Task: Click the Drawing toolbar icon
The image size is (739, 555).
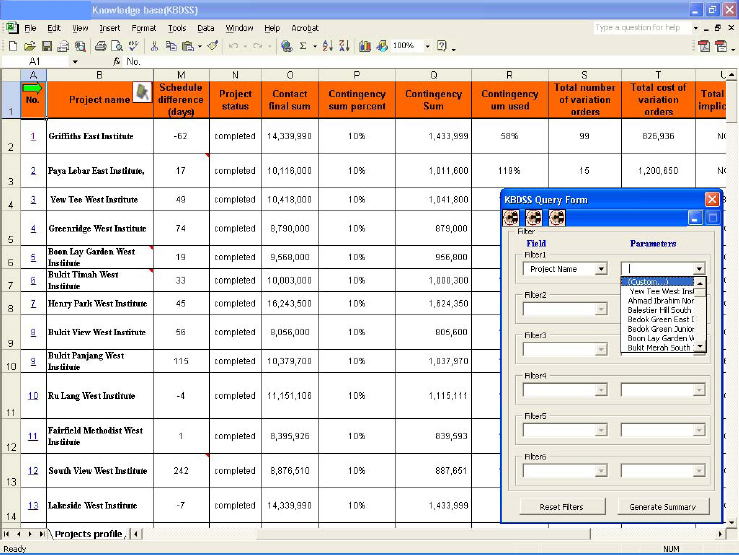Action: [x=382, y=46]
